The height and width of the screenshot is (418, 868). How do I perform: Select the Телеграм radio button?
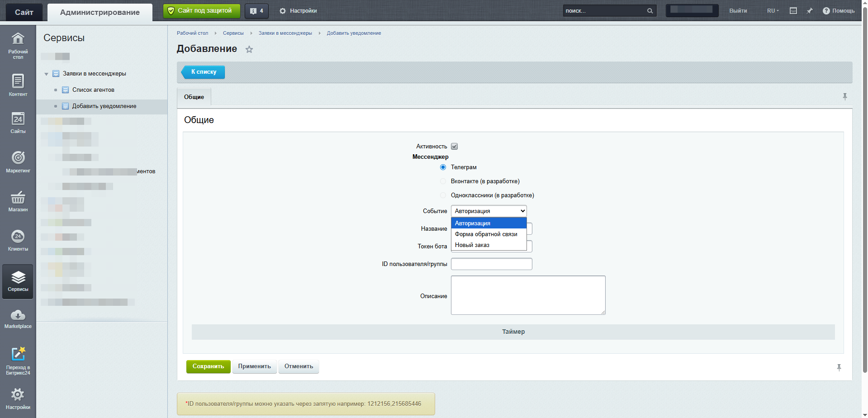443,167
